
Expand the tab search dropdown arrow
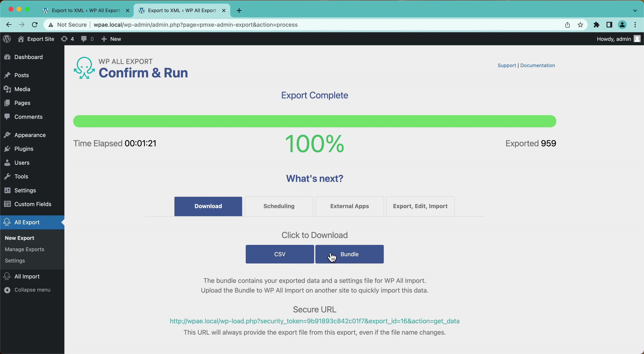point(635,10)
